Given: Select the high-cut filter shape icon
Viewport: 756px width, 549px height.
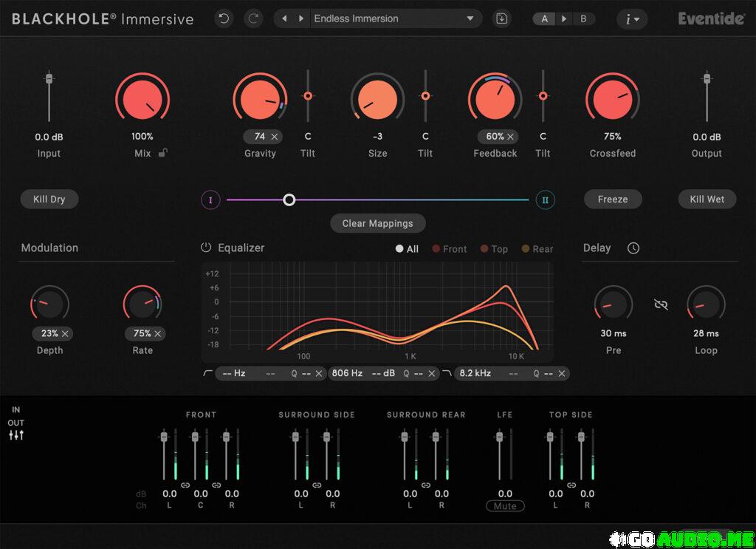Looking at the screenshot, I should coord(447,373).
